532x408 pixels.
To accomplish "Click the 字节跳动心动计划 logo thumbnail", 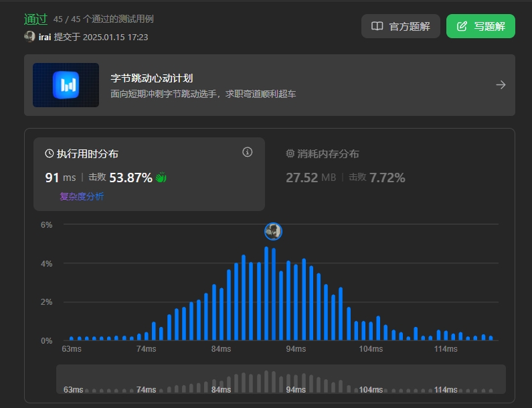I will tap(66, 85).
